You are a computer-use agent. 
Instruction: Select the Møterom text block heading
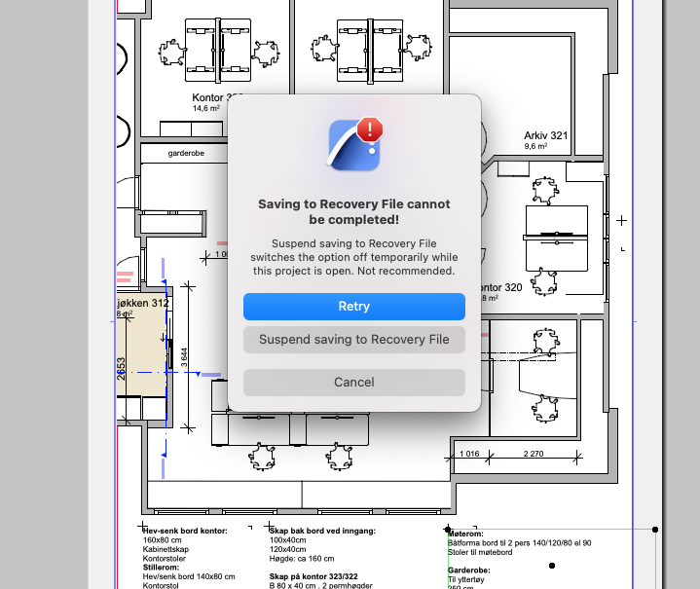pyautogui.click(x=464, y=534)
